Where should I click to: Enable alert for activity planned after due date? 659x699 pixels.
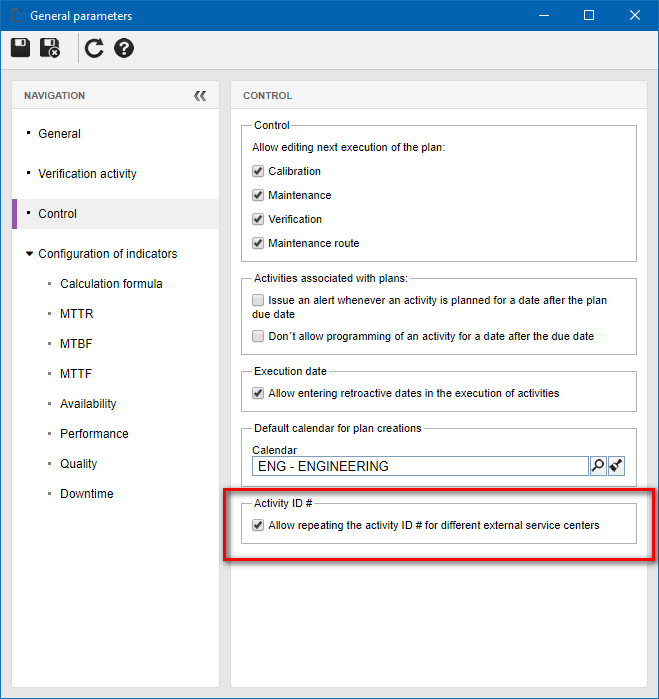tap(258, 300)
